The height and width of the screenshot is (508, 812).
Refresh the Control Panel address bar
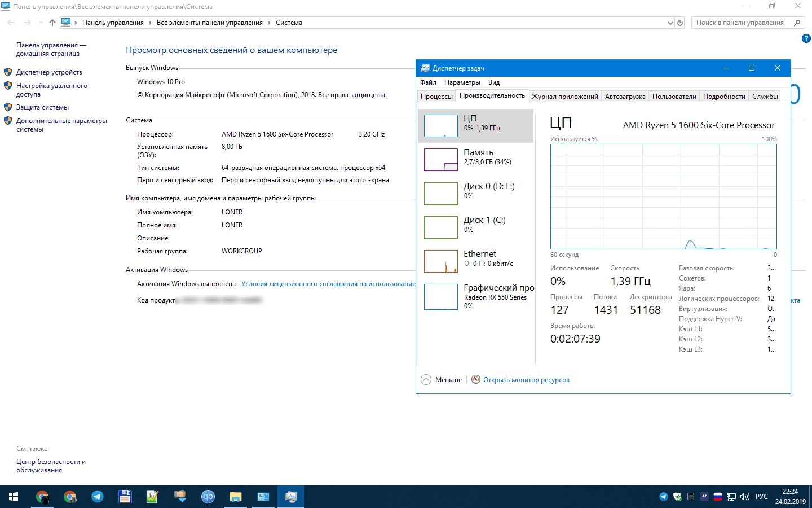coord(680,23)
